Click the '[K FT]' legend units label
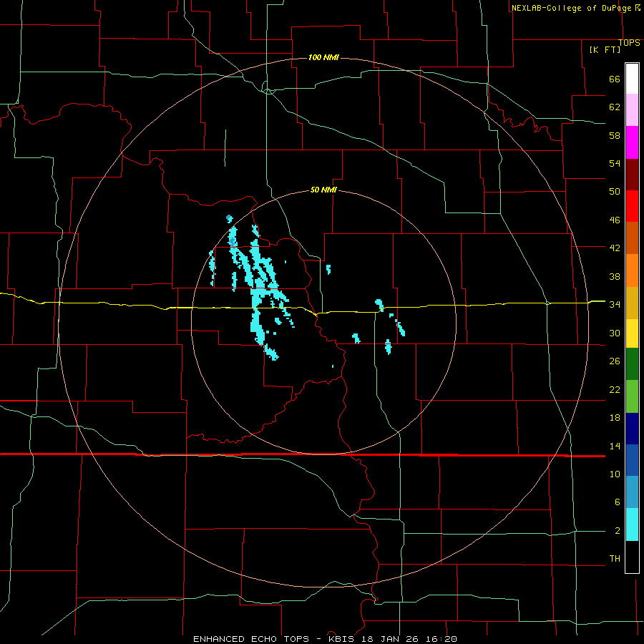Screen dimensions: 644x644 [605, 49]
